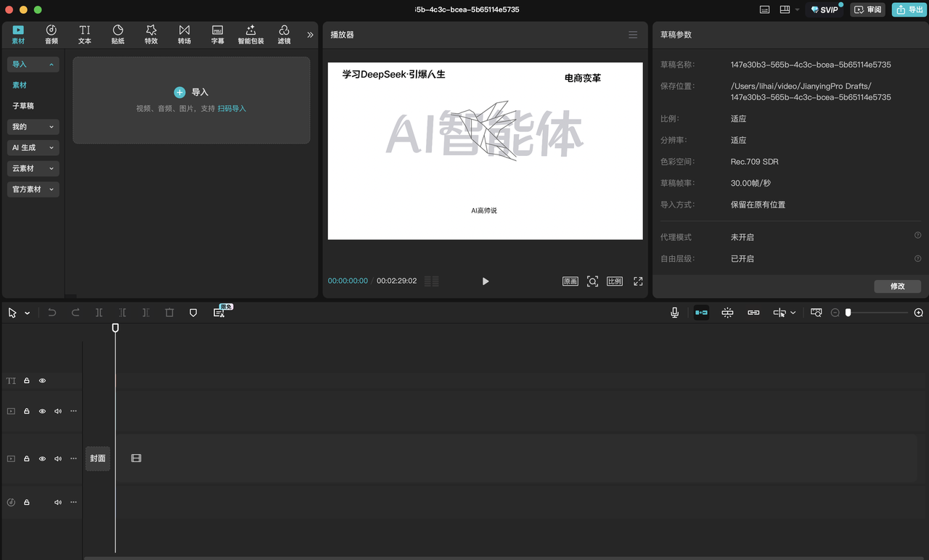Click the filmstrip icon on main track
This screenshot has height=560, width=929.
[136, 458]
